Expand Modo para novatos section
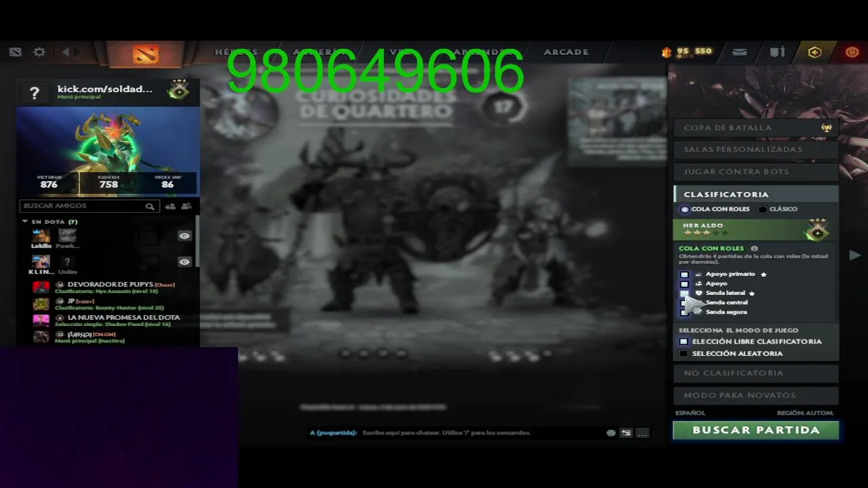 click(755, 395)
